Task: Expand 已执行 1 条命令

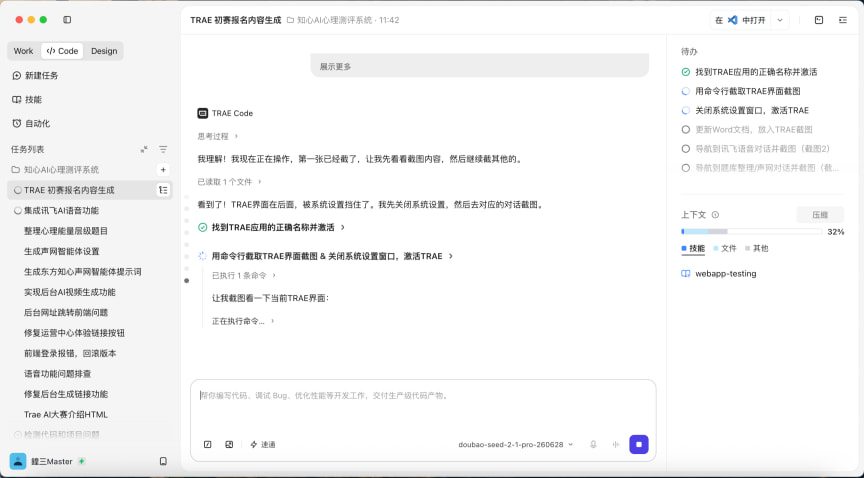Action: click(x=244, y=276)
